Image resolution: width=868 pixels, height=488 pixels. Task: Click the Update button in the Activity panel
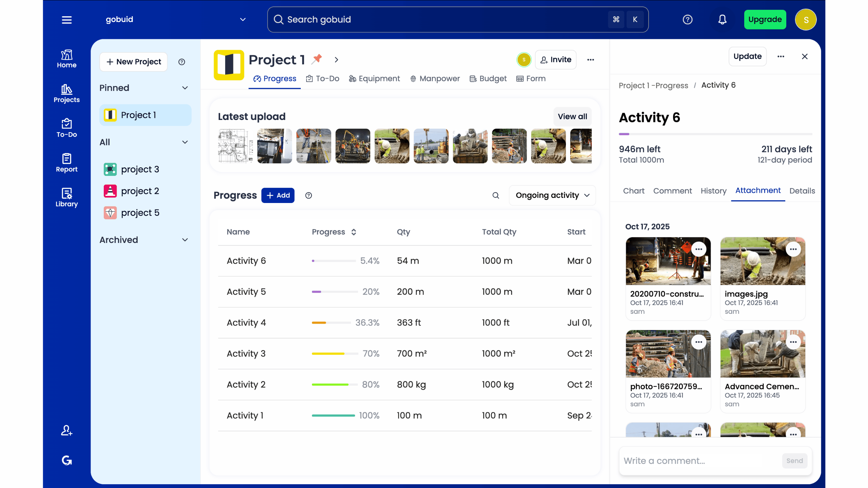tap(747, 56)
